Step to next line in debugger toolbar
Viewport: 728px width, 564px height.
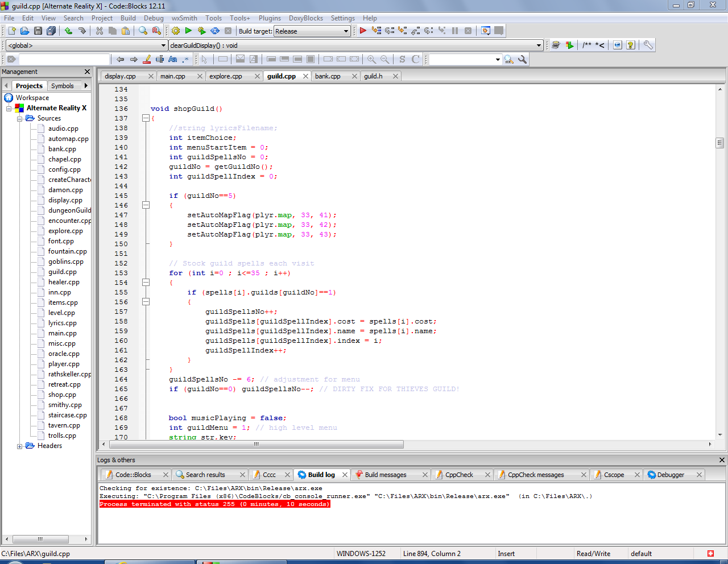[390, 31]
